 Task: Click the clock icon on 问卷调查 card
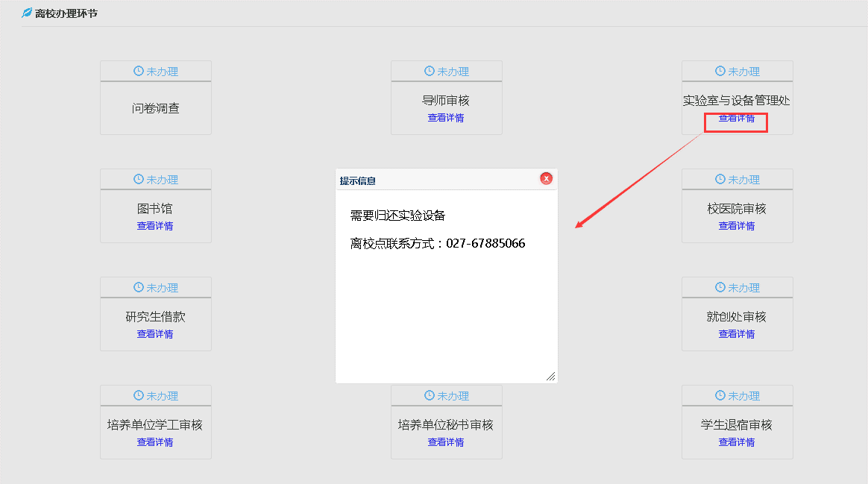(138, 71)
